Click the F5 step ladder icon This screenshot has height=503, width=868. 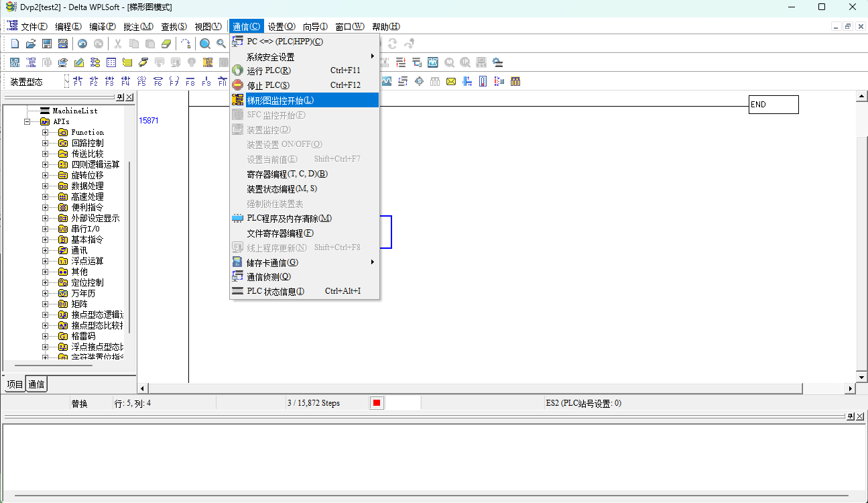tap(142, 81)
